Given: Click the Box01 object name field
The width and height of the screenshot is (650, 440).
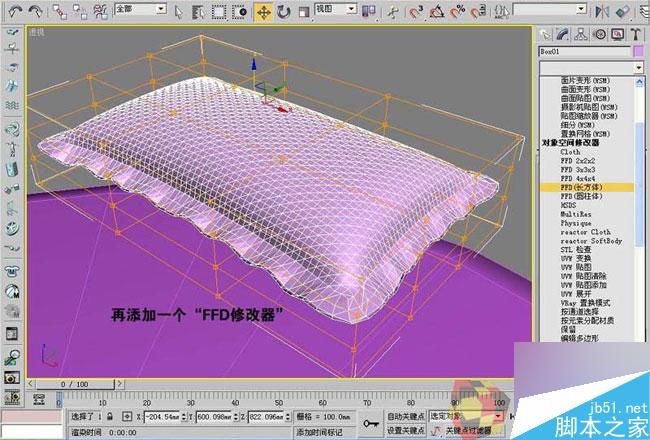Looking at the screenshot, I should (x=585, y=52).
